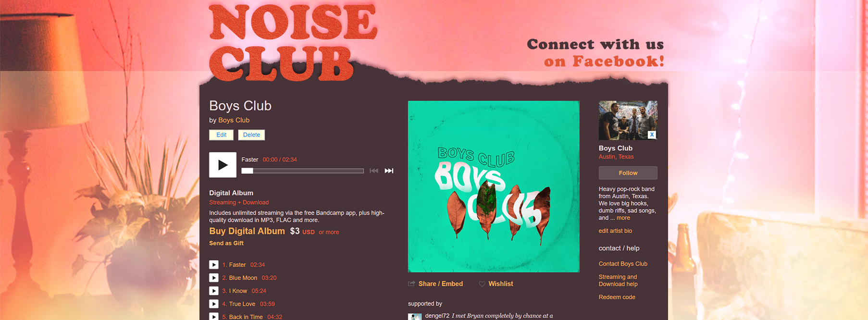The height and width of the screenshot is (320, 868).
Task: Play track 2 Blue Moon
Action: tap(214, 278)
